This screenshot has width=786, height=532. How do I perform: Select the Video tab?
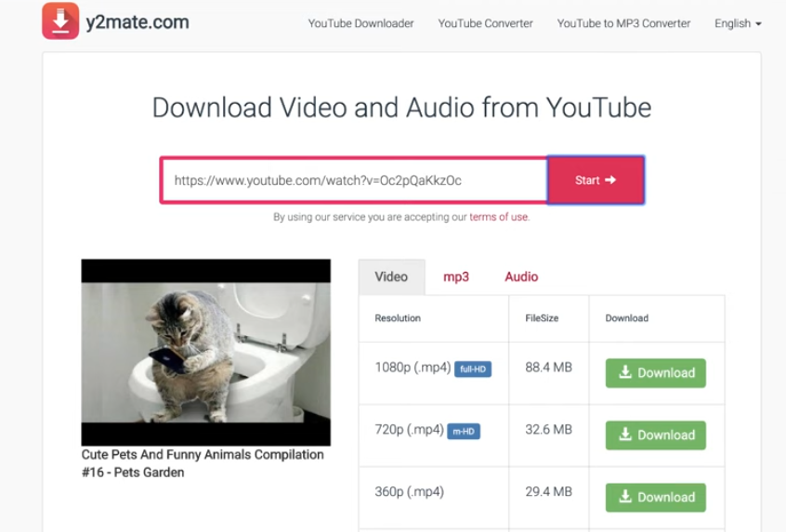[391, 277]
